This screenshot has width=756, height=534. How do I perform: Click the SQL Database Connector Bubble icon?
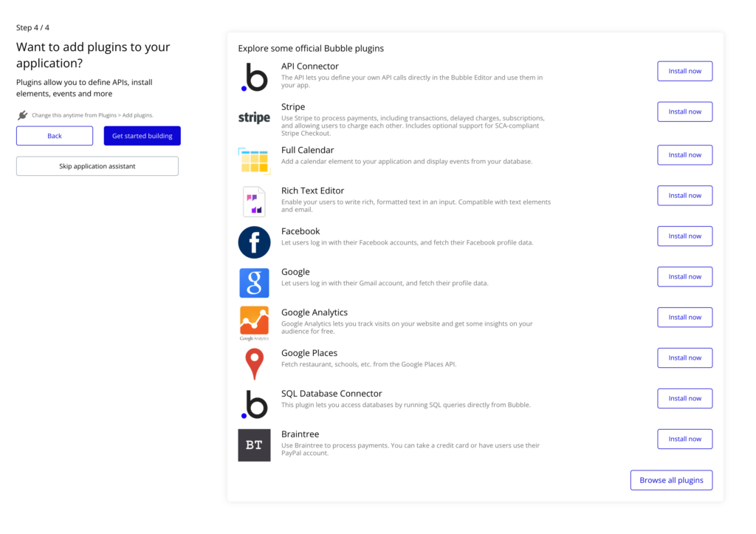[x=254, y=404]
